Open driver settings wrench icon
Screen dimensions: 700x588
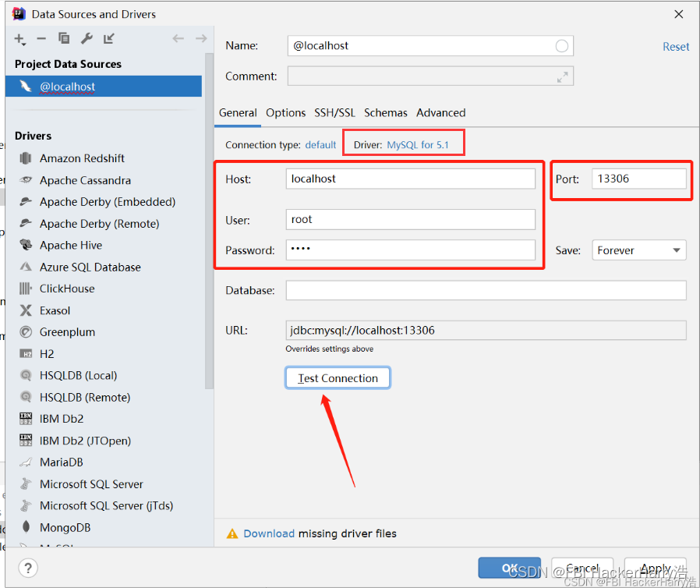87,38
